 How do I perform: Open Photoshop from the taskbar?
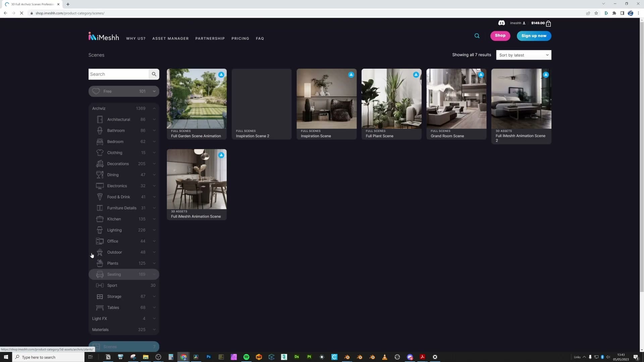tap(209, 357)
